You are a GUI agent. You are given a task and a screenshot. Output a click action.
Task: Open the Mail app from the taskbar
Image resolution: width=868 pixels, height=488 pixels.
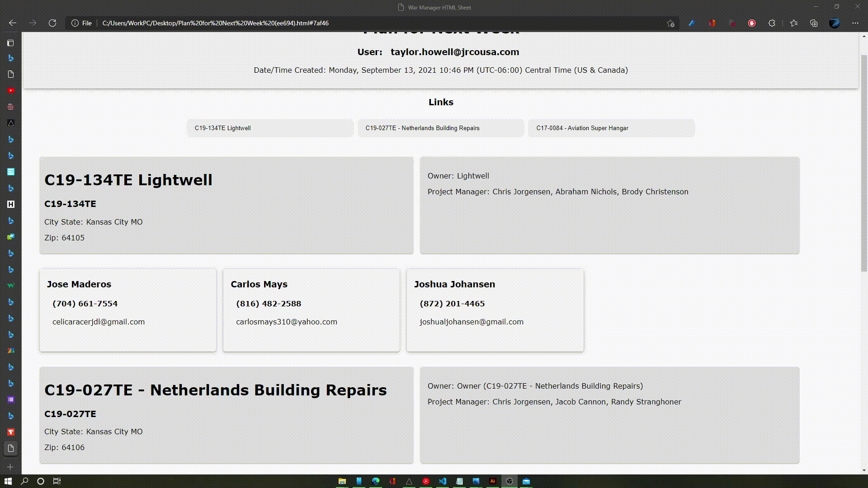pyautogui.click(x=526, y=481)
